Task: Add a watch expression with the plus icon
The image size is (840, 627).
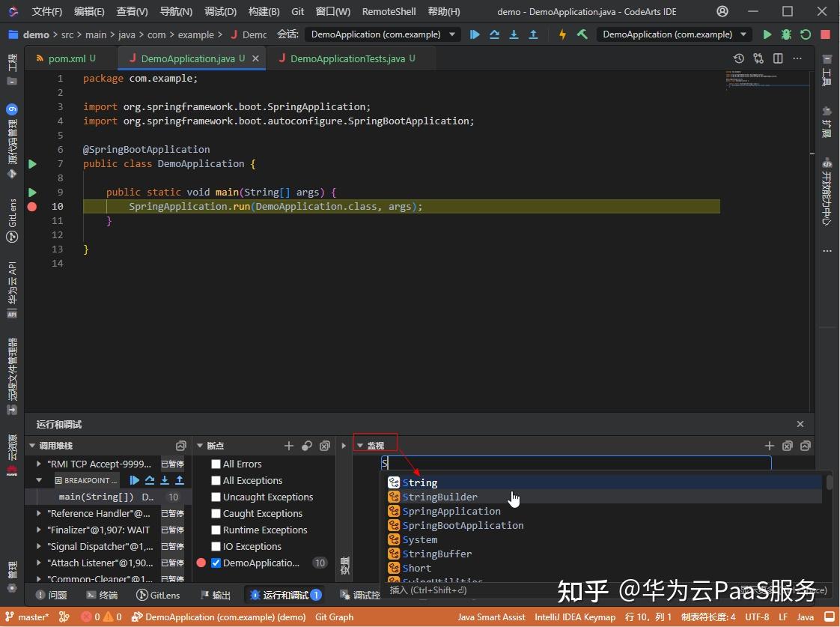Action: coord(770,446)
